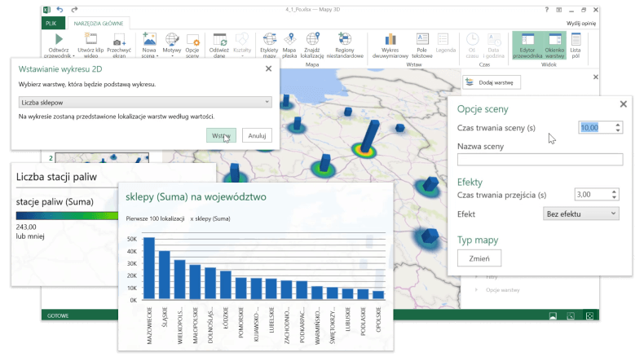Click Oś czasu clock icon
644x357 pixels.
(x=472, y=39)
